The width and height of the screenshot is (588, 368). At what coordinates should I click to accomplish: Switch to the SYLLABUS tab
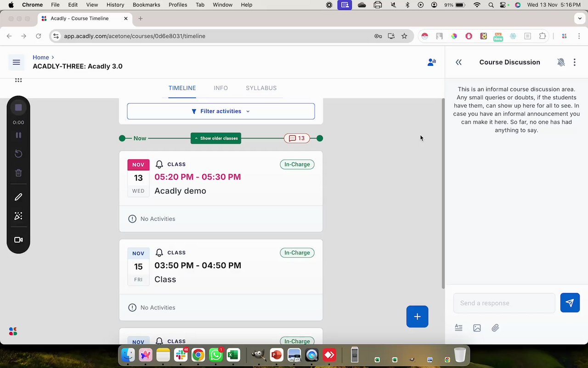coord(261,88)
